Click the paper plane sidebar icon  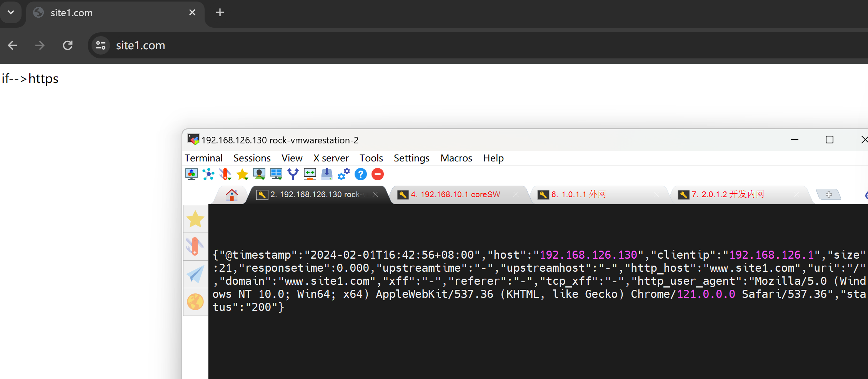[x=195, y=274]
